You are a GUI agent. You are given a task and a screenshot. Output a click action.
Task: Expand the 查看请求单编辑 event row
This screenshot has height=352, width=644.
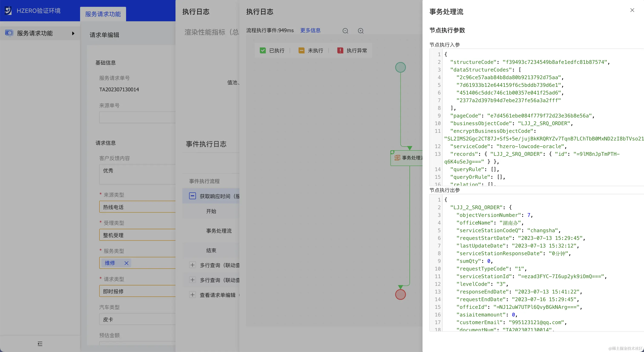pyautogui.click(x=192, y=295)
